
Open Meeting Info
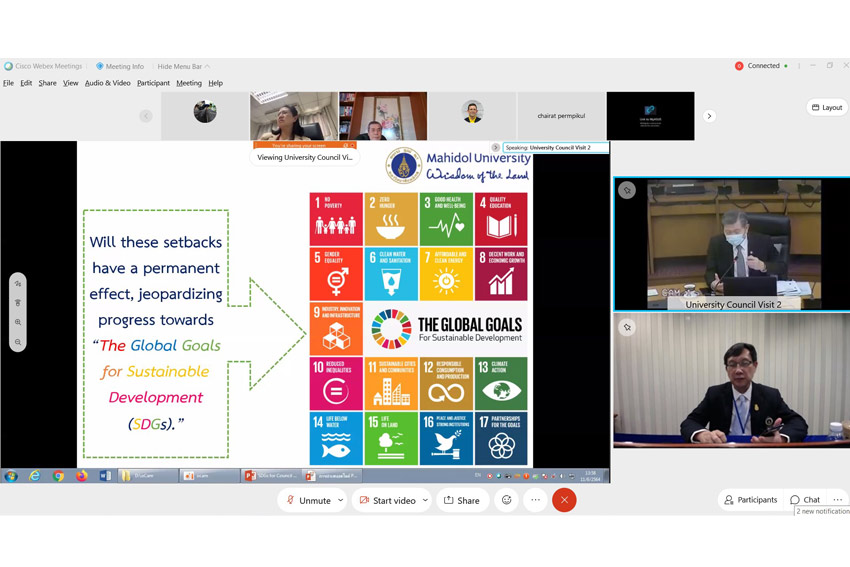(120, 66)
